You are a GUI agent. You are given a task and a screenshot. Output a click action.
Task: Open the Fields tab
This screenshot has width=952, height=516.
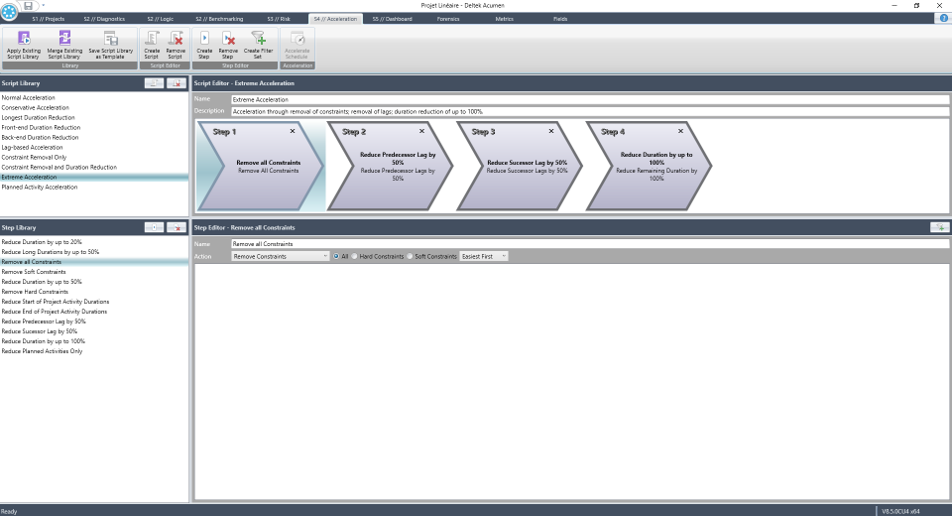560,19
